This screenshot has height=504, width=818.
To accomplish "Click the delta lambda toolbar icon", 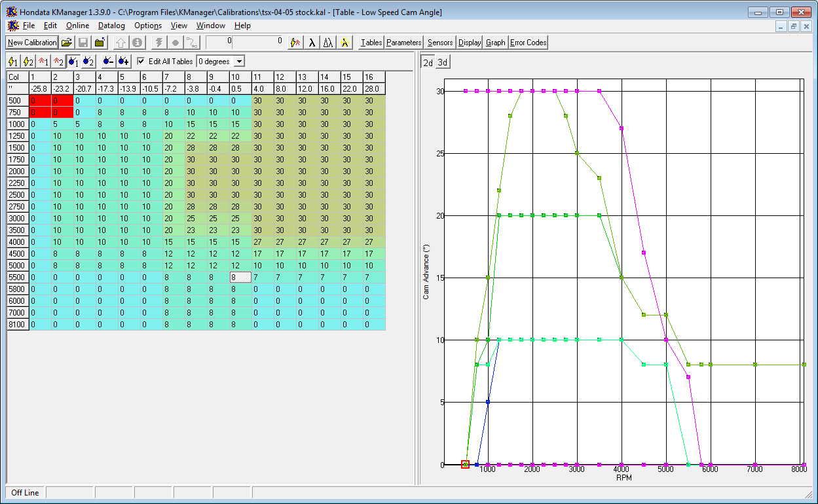I will [328, 43].
